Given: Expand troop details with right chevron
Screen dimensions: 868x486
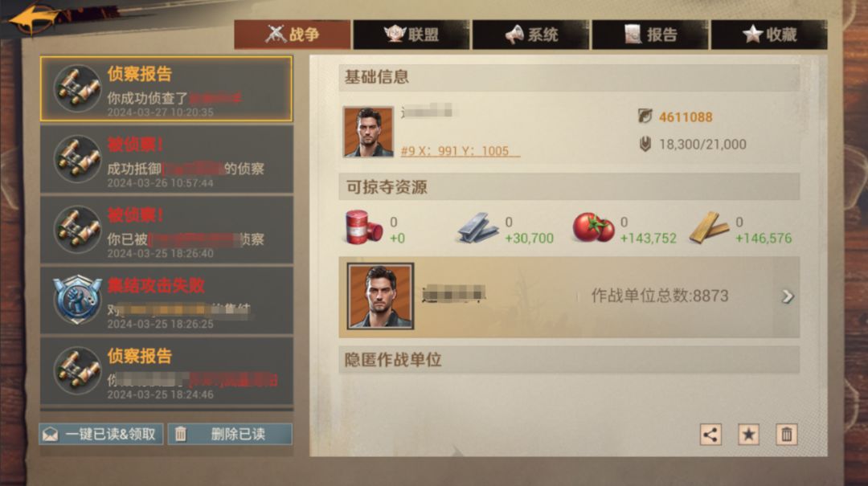Looking at the screenshot, I should (787, 296).
